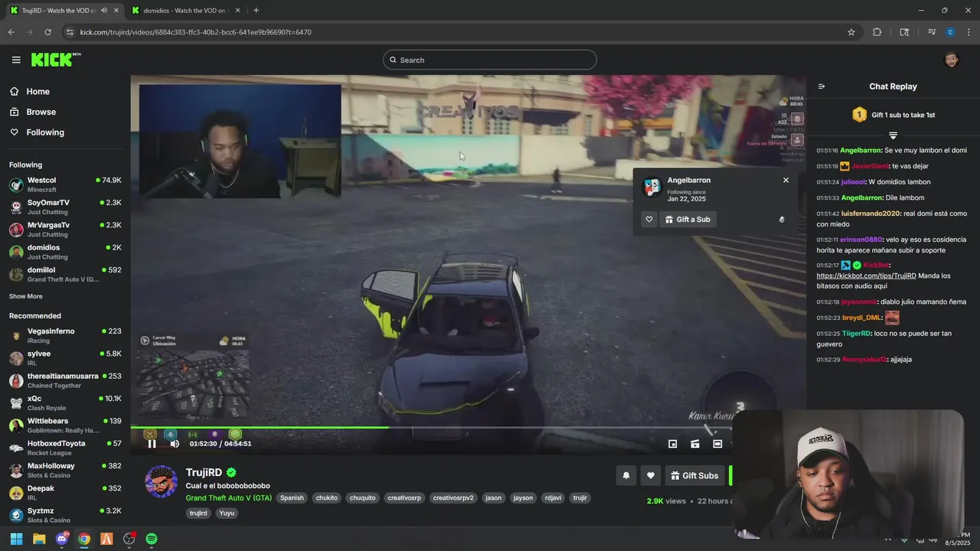
Task: Open the kickbot.com tips link in chat
Action: 867,275
